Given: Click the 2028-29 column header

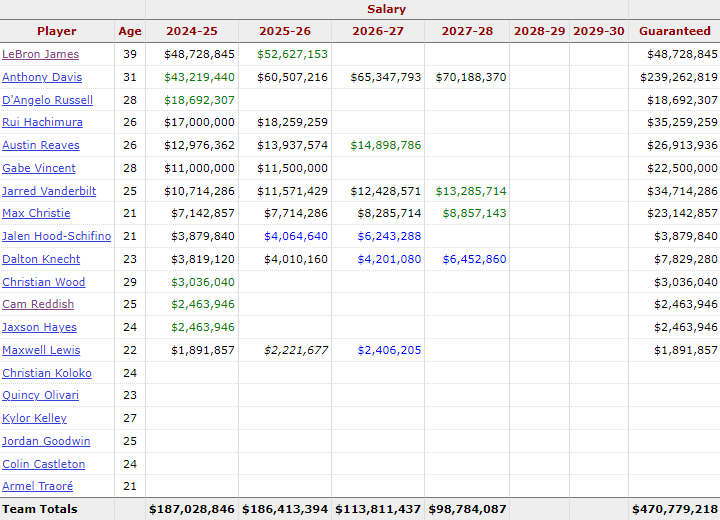Looking at the screenshot, I should click(540, 31).
